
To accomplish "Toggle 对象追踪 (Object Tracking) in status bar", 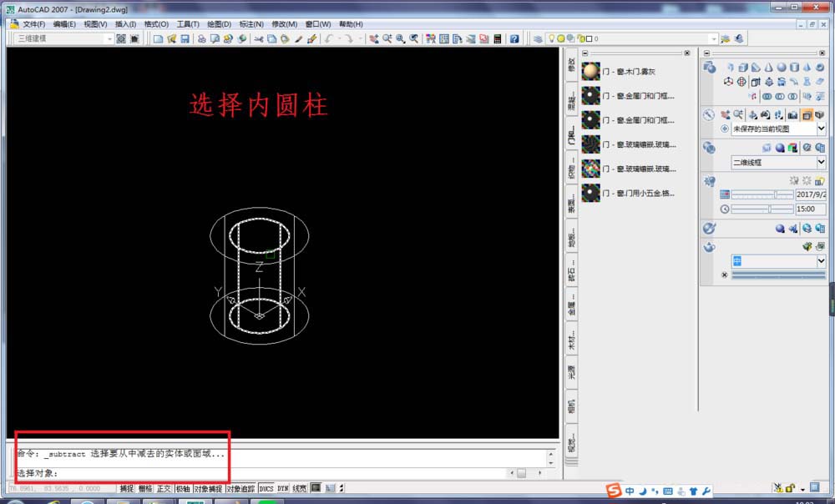I will point(240,488).
